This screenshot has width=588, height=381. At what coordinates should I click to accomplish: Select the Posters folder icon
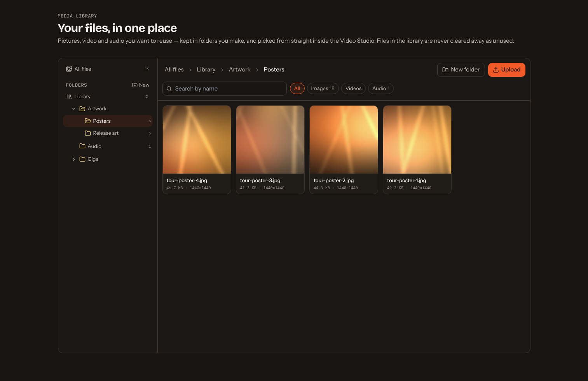pyautogui.click(x=88, y=121)
